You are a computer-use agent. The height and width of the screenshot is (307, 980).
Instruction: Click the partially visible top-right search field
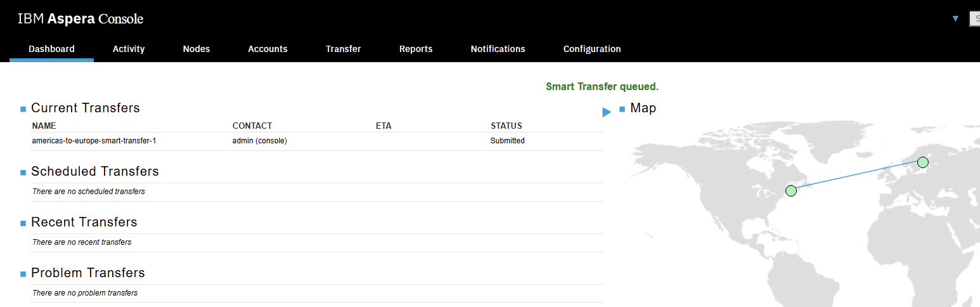975,19
